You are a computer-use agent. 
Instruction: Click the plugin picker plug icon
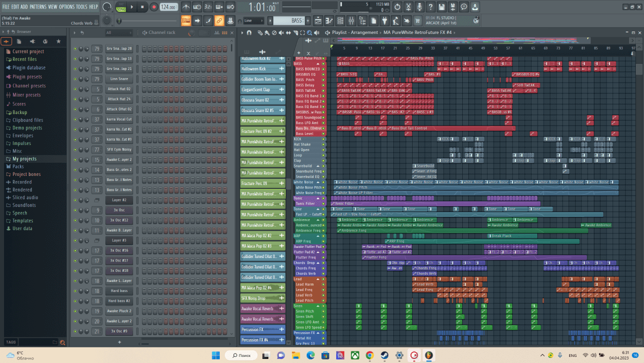385,21
